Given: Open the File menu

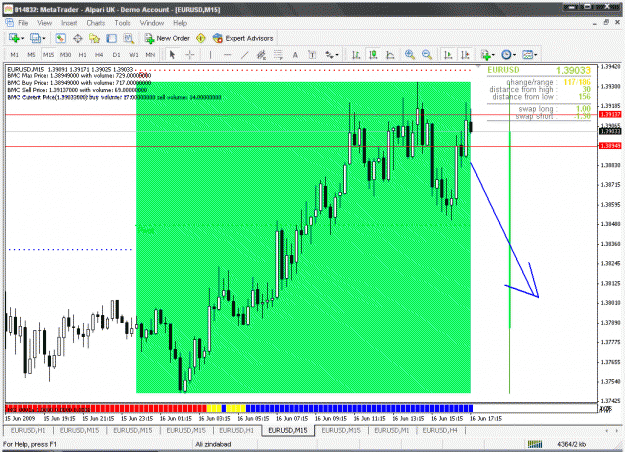Looking at the screenshot, I should [x=23, y=23].
